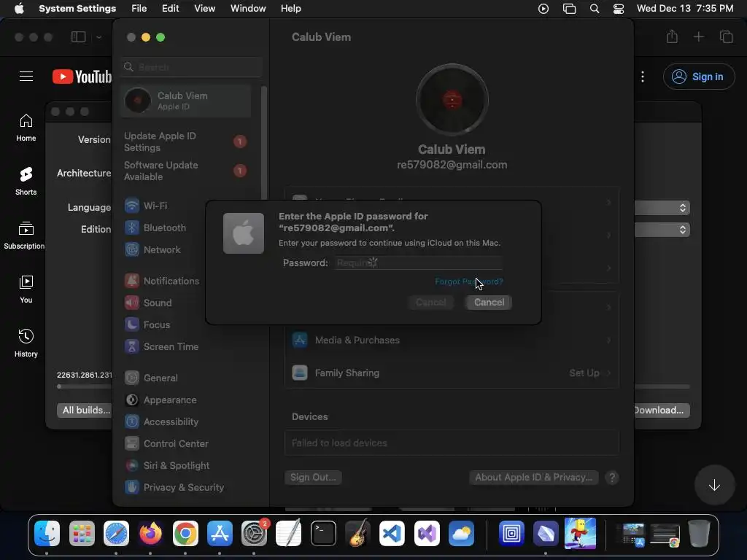Open Update Apple ID Settings notice
The image size is (747, 560).
pos(186,142)
